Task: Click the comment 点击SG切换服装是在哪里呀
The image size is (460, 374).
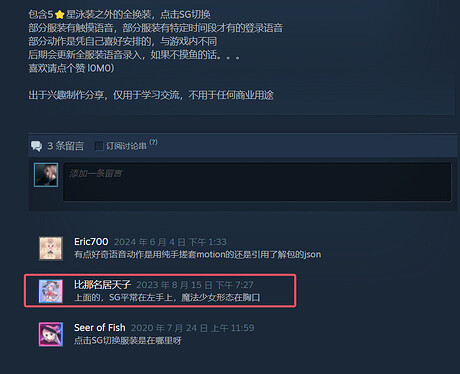Action: click(128, 341)
